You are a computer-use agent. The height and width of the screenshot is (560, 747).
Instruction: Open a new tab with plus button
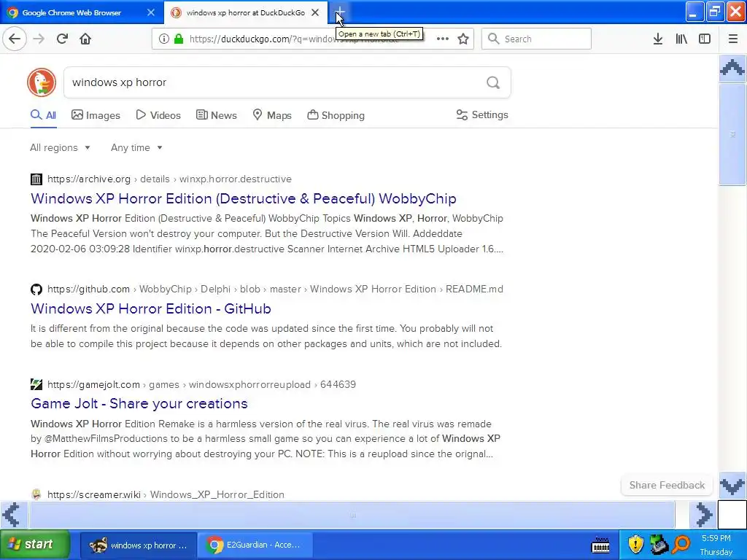click(x=339, y=12)
